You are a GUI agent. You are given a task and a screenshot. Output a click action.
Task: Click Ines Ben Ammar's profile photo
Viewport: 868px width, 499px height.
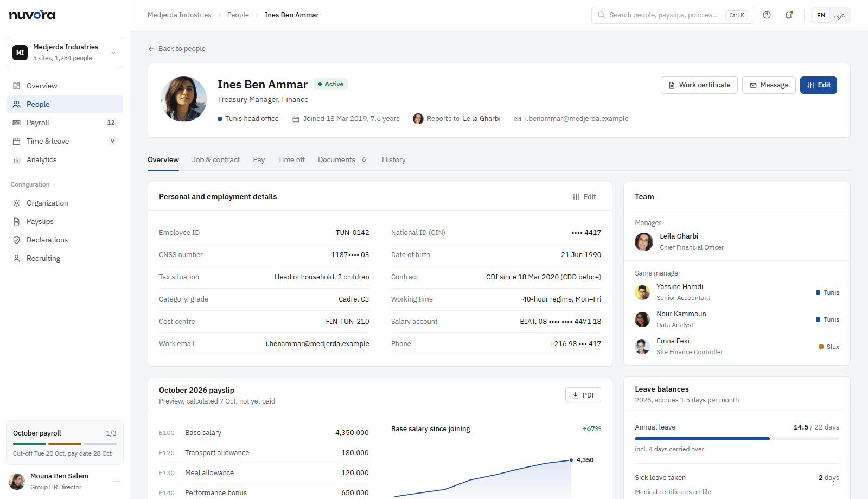184,99
